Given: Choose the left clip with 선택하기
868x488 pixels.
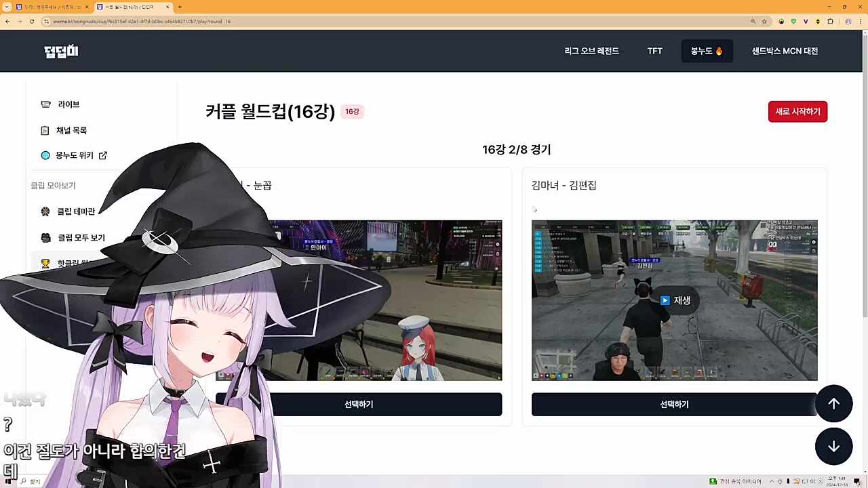Looking at the screenshot, I should tap(359, 404).
